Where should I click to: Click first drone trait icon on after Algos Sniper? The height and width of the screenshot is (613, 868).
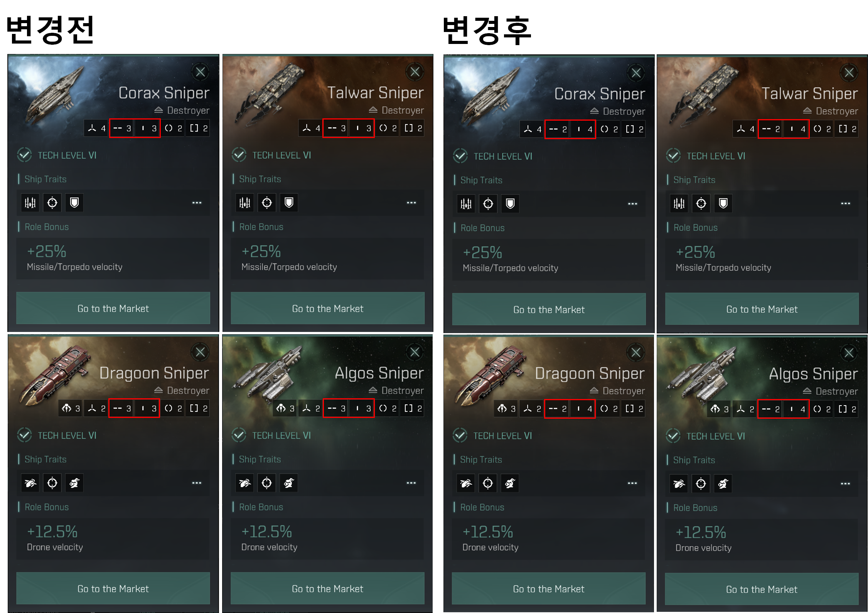point(679,483)
